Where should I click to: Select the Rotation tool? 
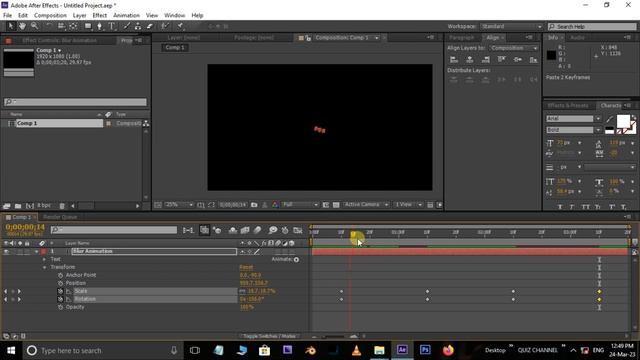pos(49,26)
